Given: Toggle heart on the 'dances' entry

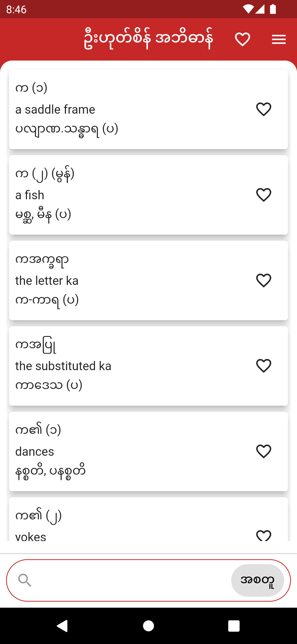Looking at the screenshot, I should tap(264, 451).
